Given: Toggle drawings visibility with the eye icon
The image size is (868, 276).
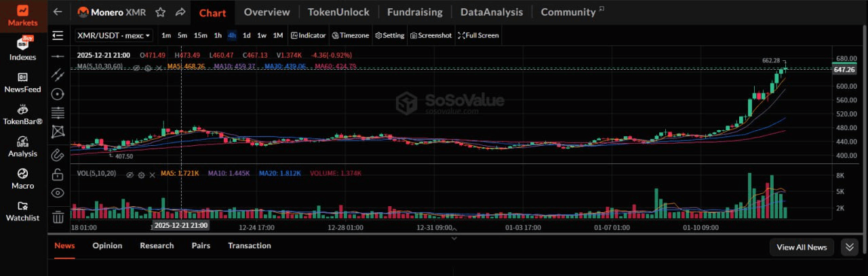Looking at the screenshot, I should [58, 193].
